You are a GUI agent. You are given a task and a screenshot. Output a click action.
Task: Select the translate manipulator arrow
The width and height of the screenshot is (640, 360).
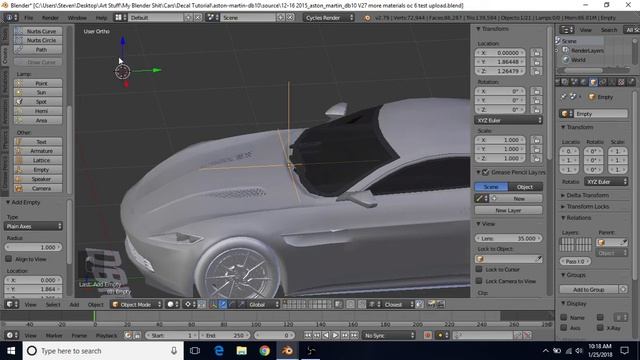tap(223, 304)
